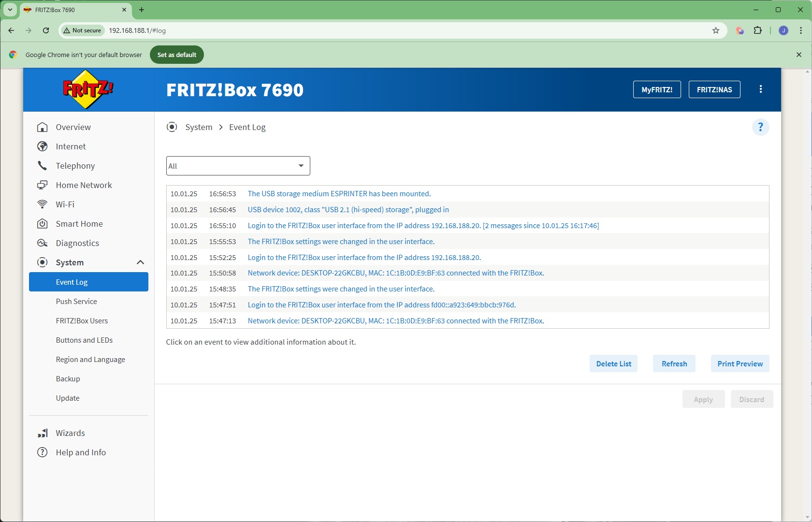Open the Smart Home menu
This screenshot has height=522, width=812.
click(x=79, y=224)
